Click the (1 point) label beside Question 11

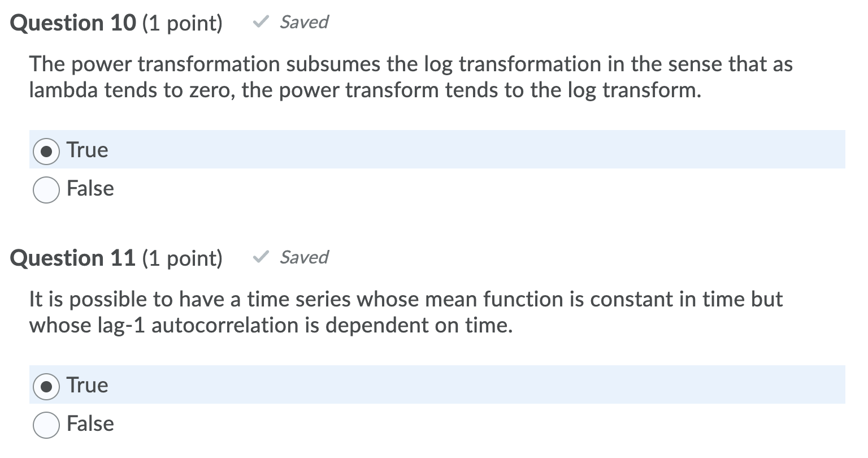pyautogui.click(x=182, y=258)
